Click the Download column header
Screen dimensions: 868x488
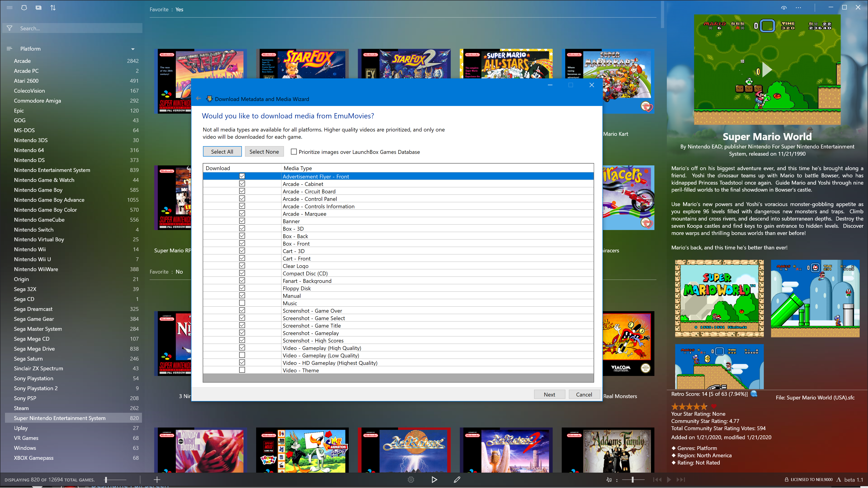click(x=242, y=168)
